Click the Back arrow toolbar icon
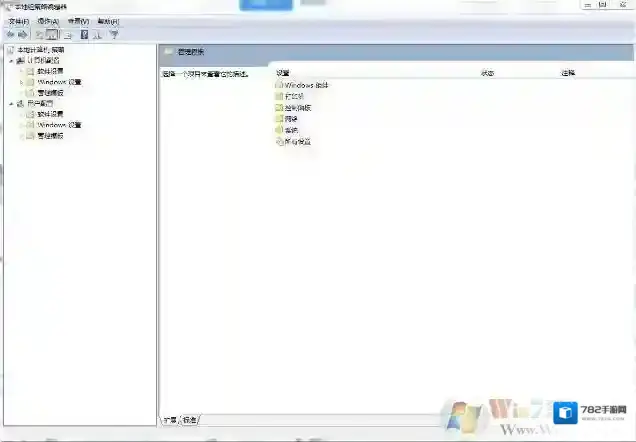This screenshot has height=442, width=636. (9, 34)
